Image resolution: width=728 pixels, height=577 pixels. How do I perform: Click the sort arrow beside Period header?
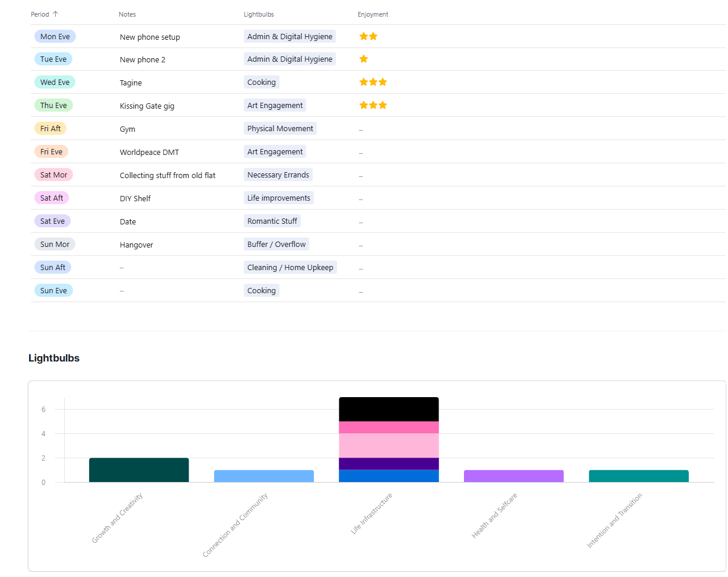(55, 14)
